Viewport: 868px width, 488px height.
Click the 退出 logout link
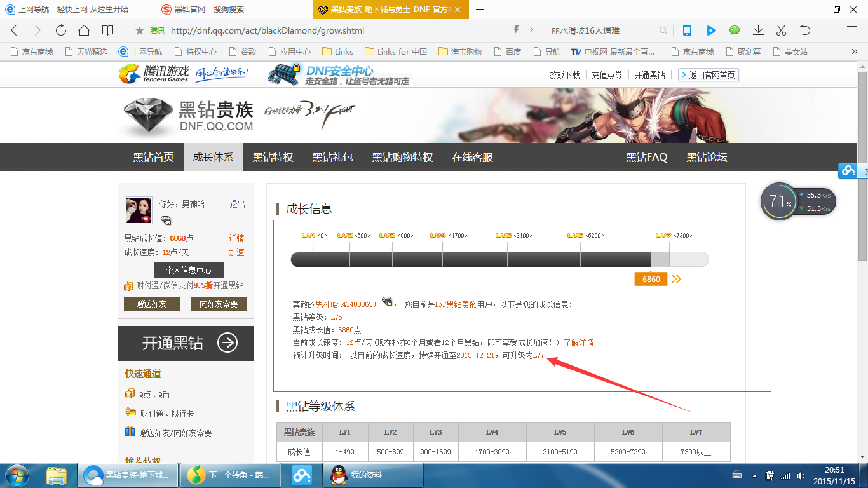tap(237, 204)
